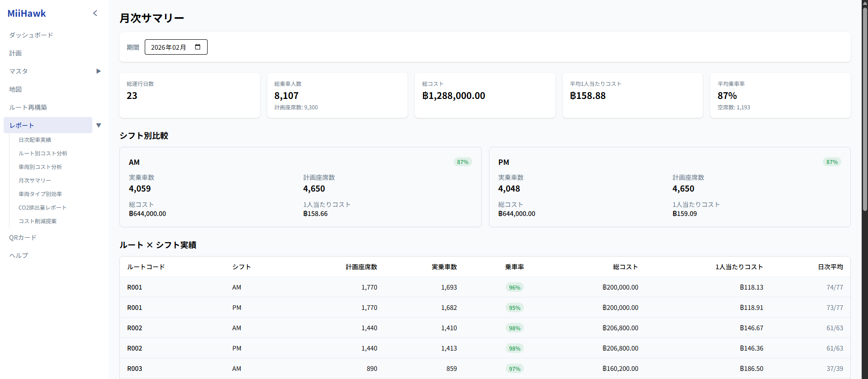Open ルート別コスト分析 report

click(x=43, y=153)
